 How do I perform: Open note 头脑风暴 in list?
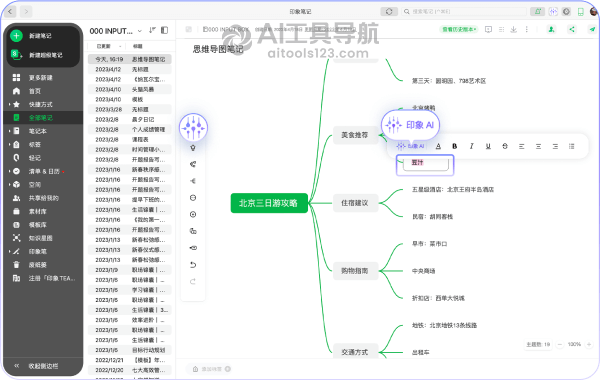129,90
